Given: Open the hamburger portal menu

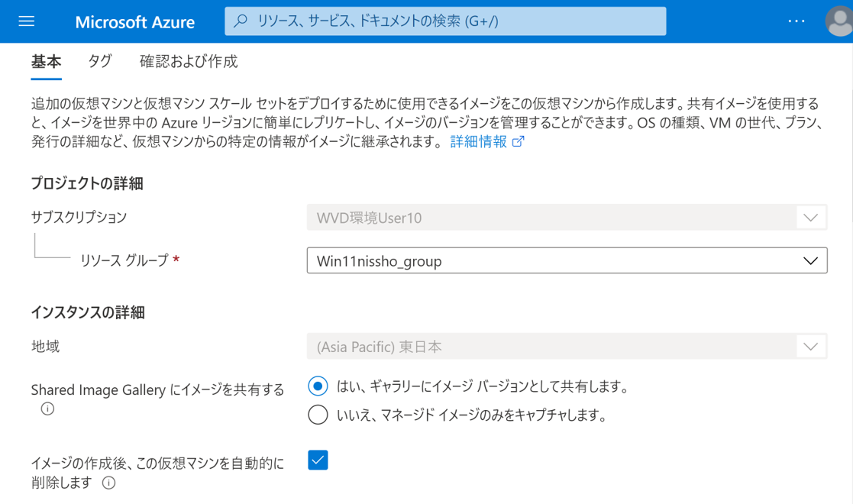Looking at the screenshot, I should point(26,21).
